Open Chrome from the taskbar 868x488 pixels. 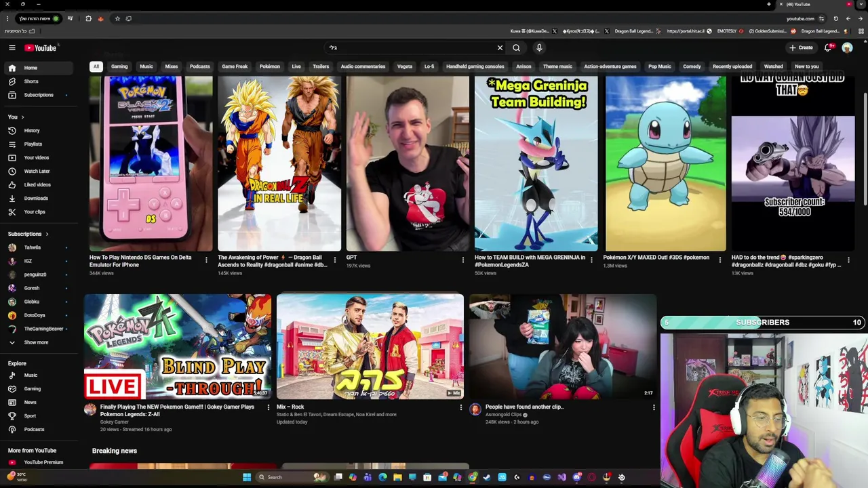point(472,477)
